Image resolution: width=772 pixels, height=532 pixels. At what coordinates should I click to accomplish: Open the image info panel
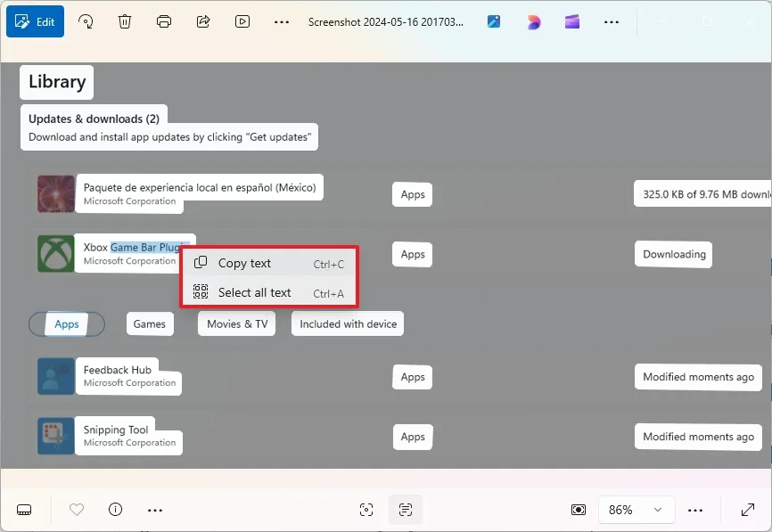pyautogui.click(x=115, y=509)
